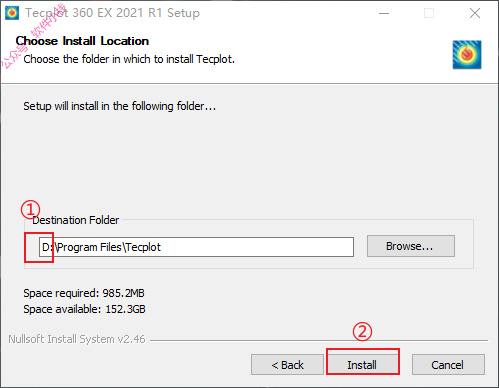The width and height of the screenshot is (499, 388).
Task: Click inside the Destination Folder path field
Action: coord(196,247)
